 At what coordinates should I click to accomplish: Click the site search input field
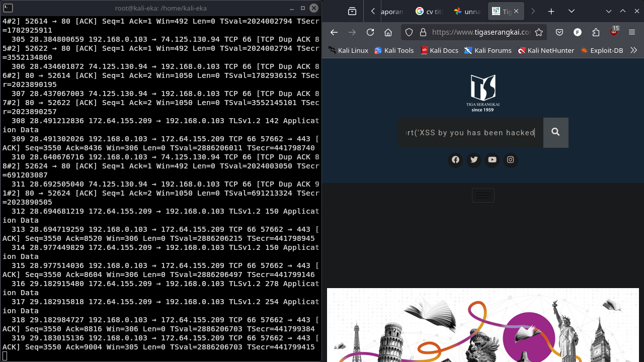pos(470,133)
